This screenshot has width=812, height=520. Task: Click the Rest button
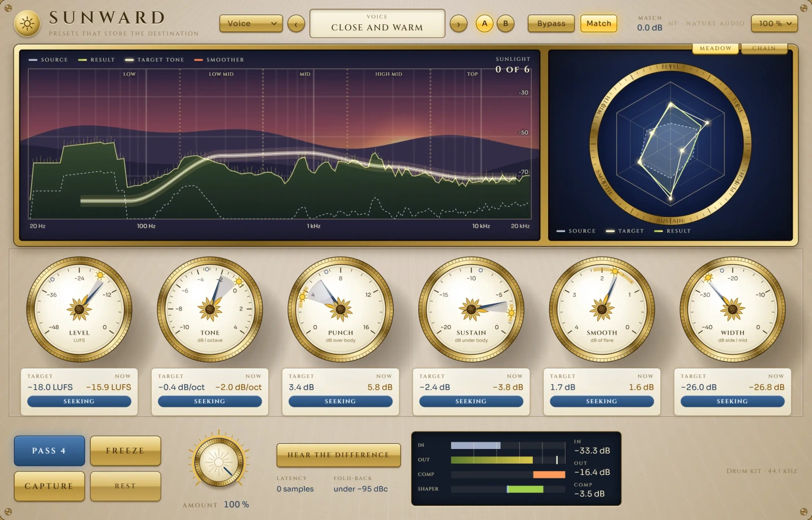click(x=125, y=486)
